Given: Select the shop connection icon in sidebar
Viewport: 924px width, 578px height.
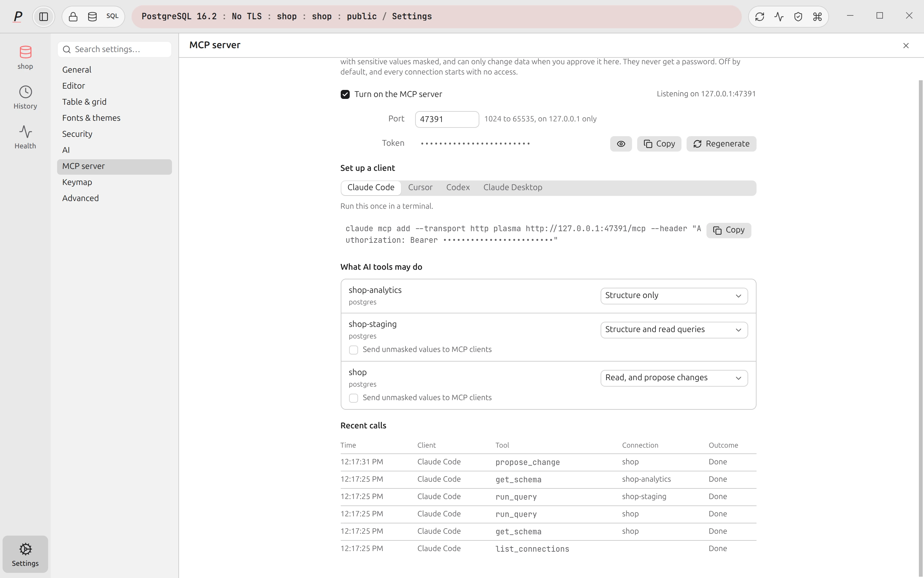Looking at the screenshot, I should [25, 57].
